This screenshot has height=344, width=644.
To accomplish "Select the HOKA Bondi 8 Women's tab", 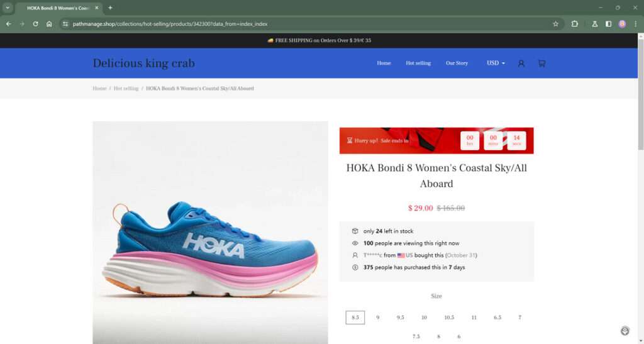I will [58, 8].
